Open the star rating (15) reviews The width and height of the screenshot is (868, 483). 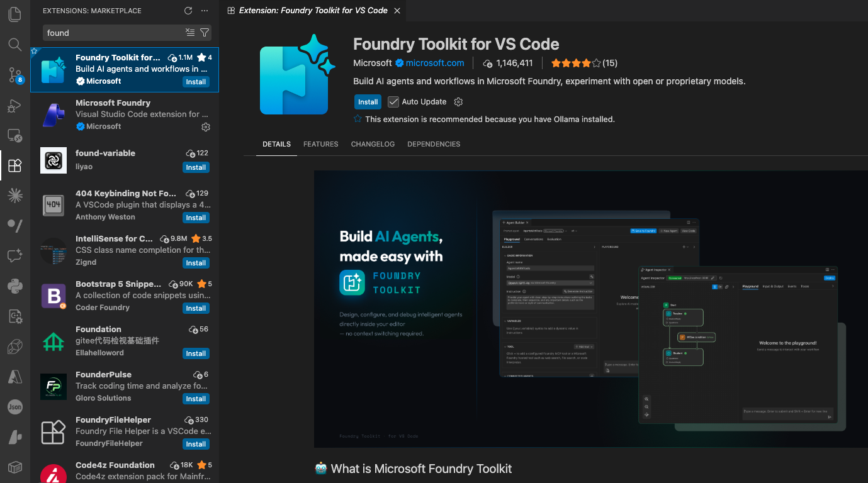[583, 63]
